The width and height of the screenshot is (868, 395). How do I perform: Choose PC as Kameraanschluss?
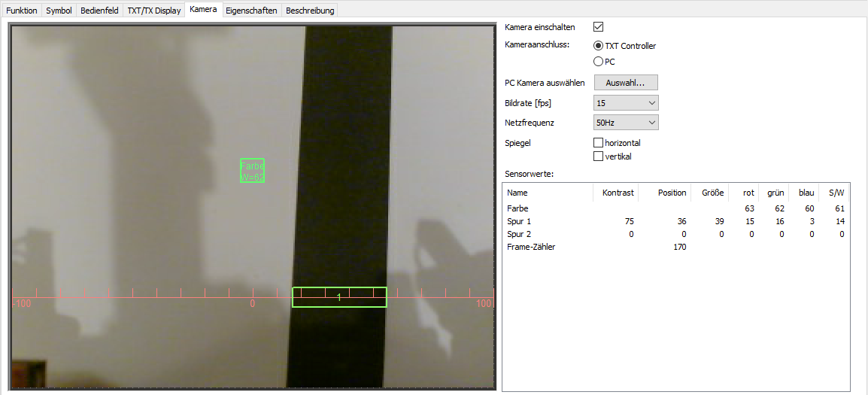point(598,62)
